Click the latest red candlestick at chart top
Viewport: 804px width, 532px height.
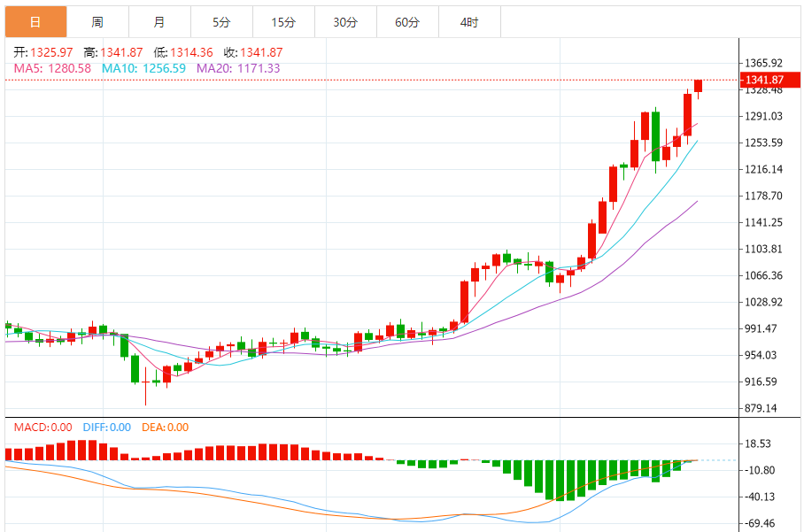coord(698,86)
